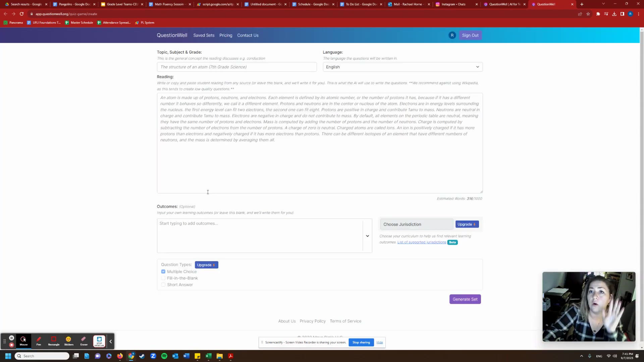This screenshot has width=644, height=362.
Task: Open the Screencastify Stickers tool
Action: point(69,341)
